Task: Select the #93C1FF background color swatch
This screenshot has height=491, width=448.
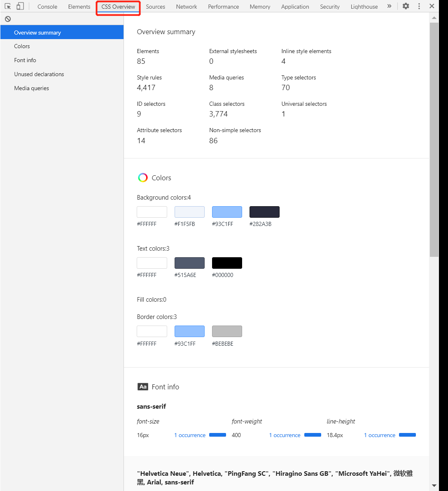Action: click(227, 212)
